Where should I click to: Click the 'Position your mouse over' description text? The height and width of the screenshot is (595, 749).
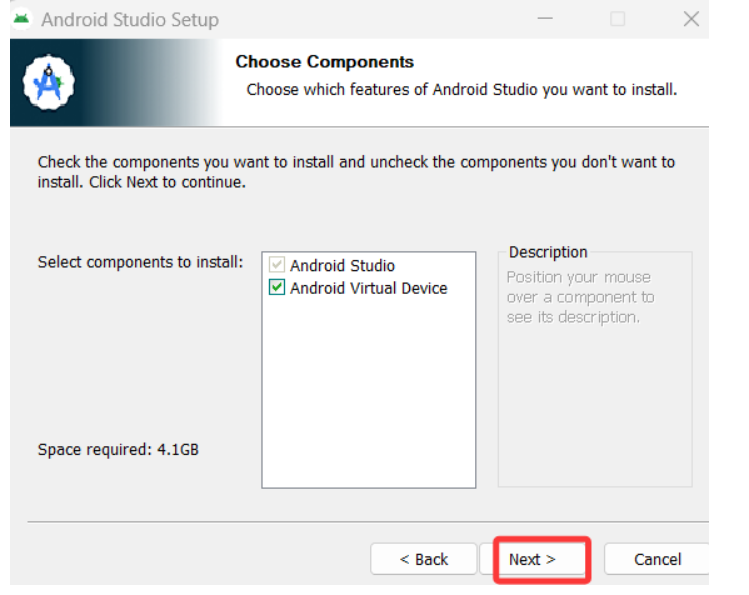pyautogui.click(x=580, y=297)
